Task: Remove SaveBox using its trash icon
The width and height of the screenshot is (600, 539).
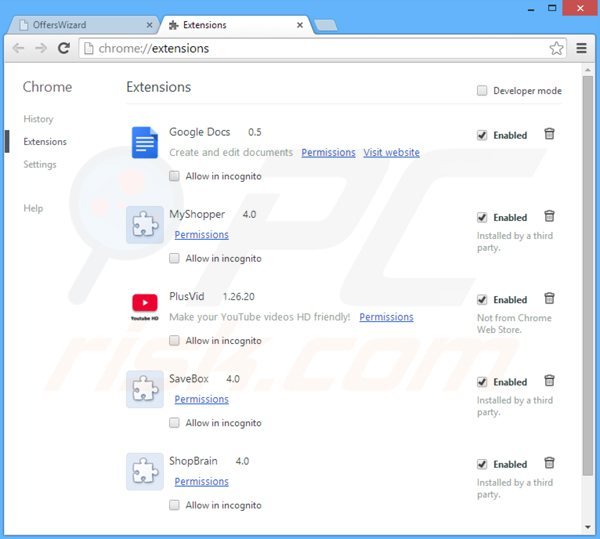Action: (x=549, y=381)
